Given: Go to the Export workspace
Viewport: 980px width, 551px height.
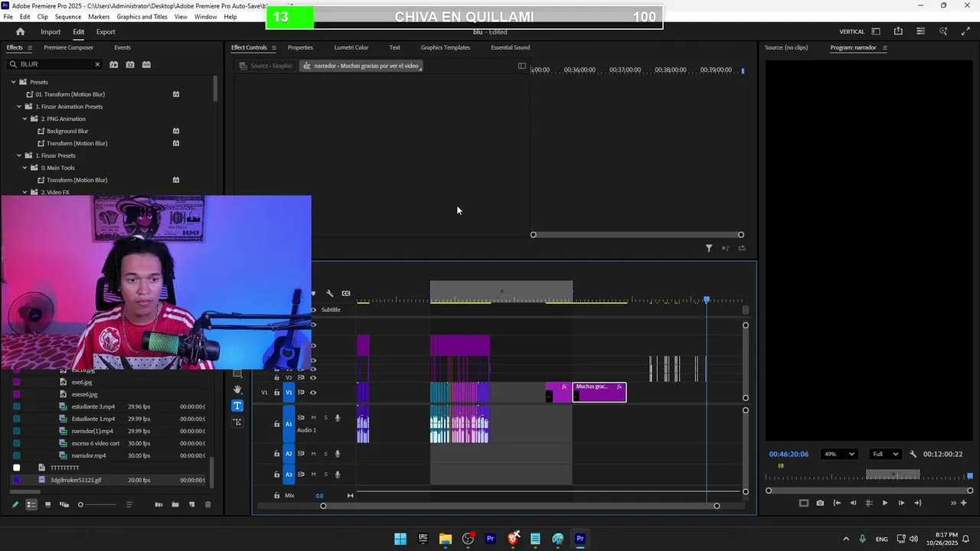Looking at the screenshot, I should (x=106, y=31).
